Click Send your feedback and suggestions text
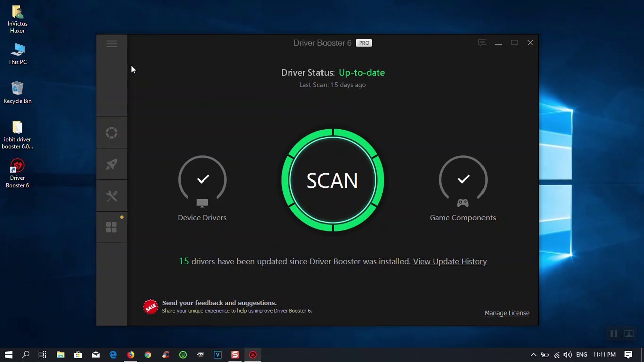The width and height of the screenshot is (644, 362). pyautogui.click(x=219, y=303)
